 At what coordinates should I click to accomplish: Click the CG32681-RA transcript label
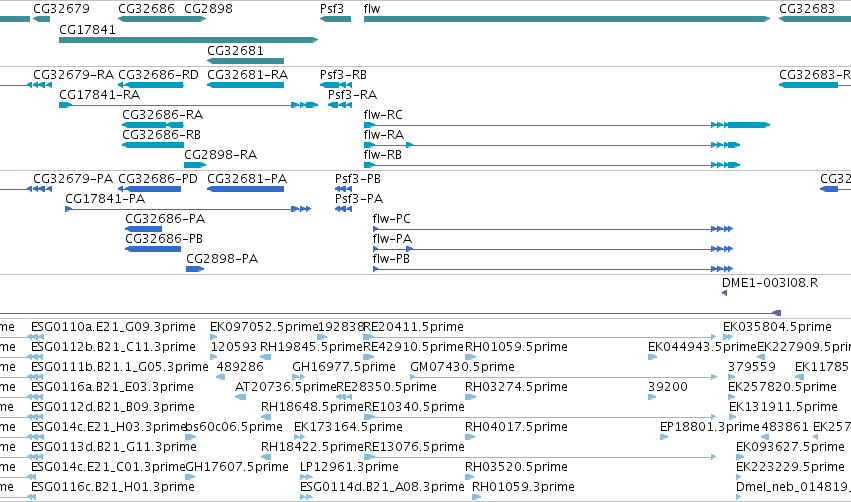point(247,75)
